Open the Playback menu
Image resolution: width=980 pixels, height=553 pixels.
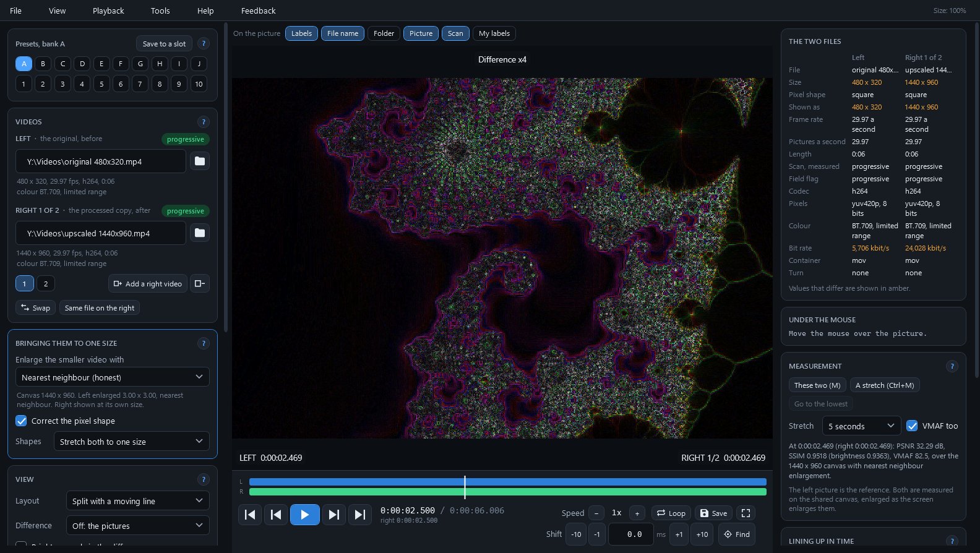click(108, 11)
